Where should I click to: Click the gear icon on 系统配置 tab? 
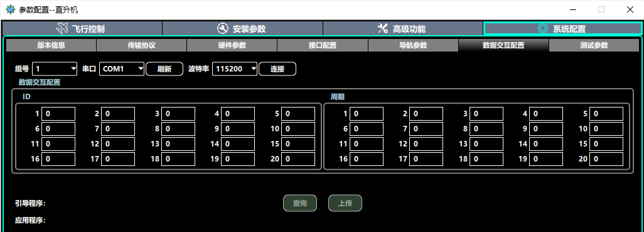click(x=543, y=29)
